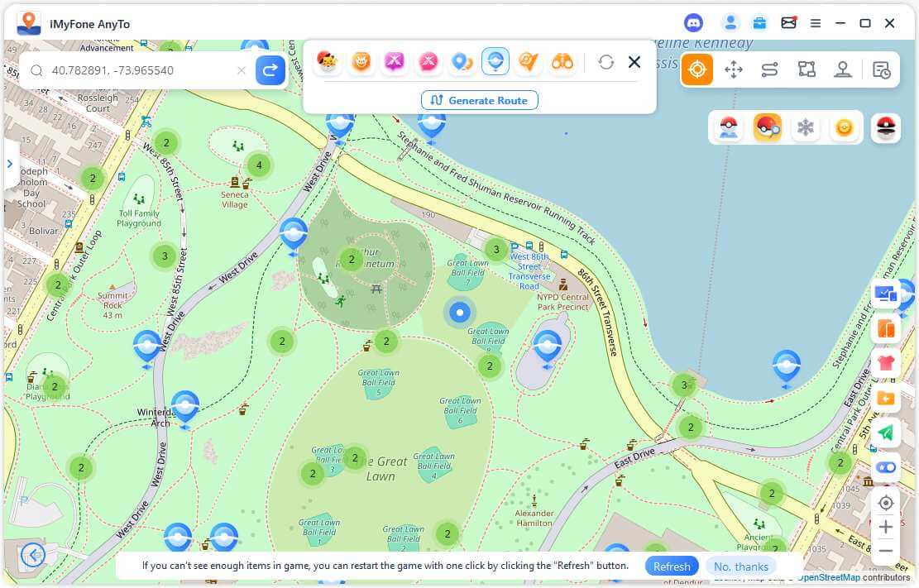
Task: Click cluster marker 4 above Seneca Village
Action: point(259,165)
